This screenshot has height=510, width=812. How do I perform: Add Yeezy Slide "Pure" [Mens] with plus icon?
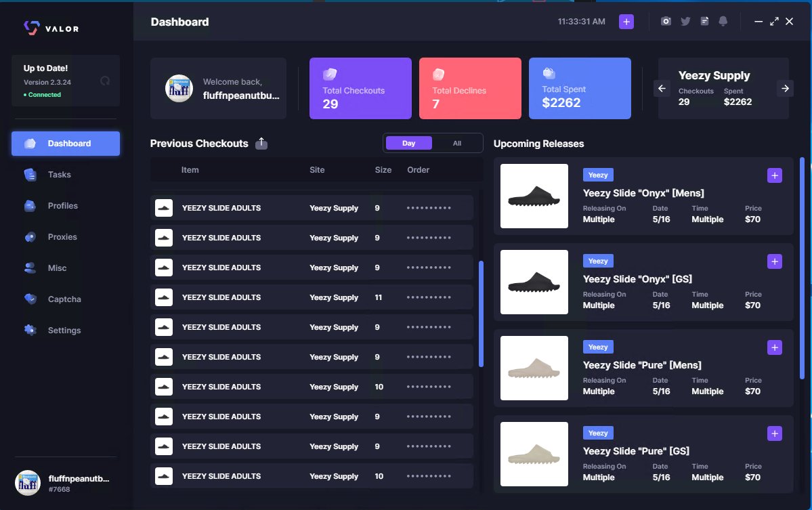click(774, 347)
